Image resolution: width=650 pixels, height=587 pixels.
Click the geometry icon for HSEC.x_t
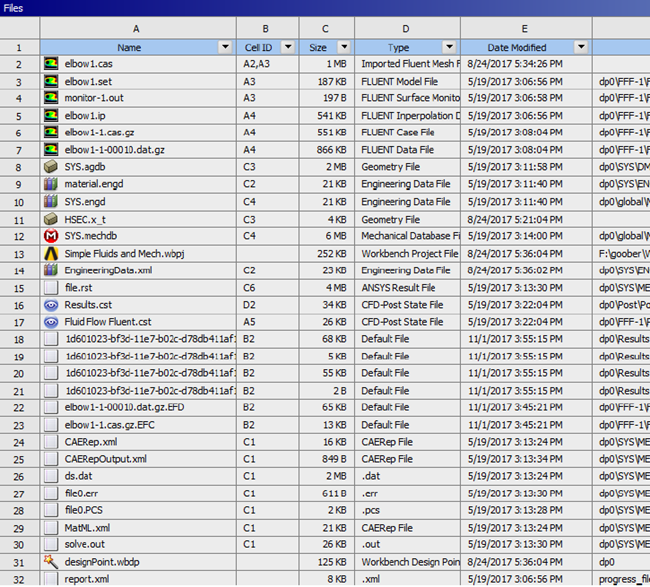(x=51, y=219)
